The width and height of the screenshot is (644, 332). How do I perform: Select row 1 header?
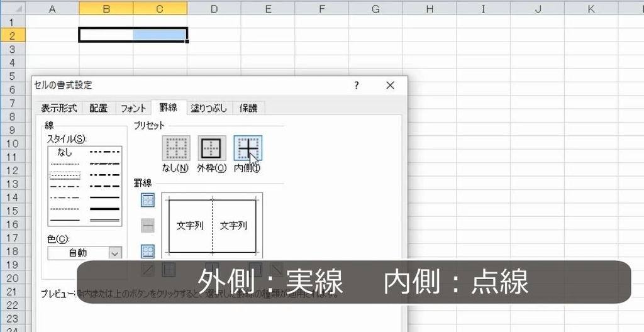(13, 22)
